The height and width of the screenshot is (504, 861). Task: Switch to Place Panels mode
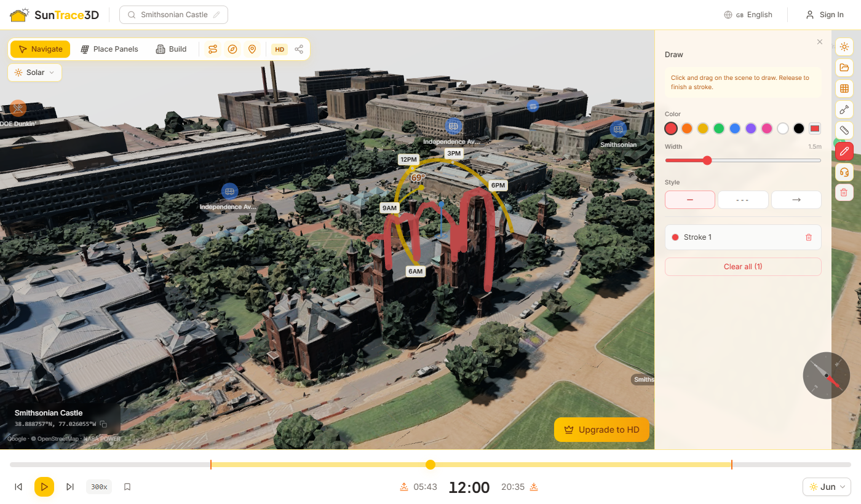(x=109, y=49)
